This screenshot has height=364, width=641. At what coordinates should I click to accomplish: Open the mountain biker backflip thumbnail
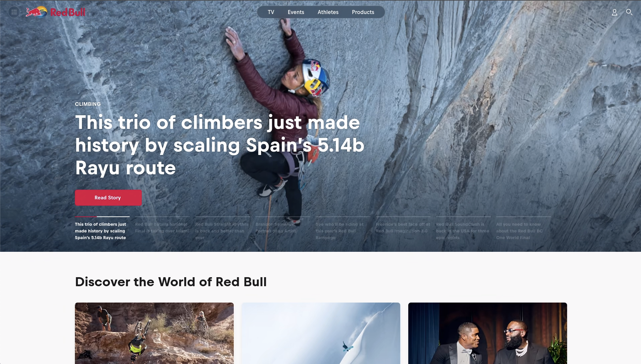point(154,333)
